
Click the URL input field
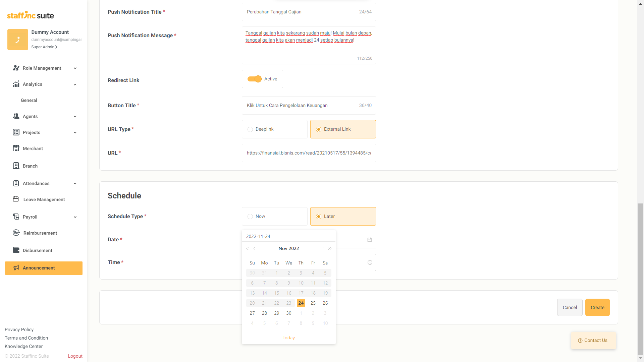(309, 153)
